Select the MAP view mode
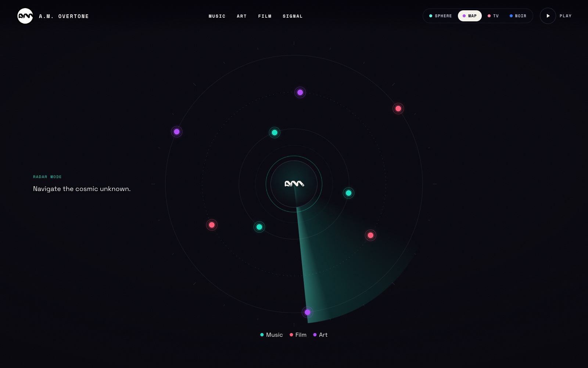The image size is (588, 368). [x=470, y=16]
